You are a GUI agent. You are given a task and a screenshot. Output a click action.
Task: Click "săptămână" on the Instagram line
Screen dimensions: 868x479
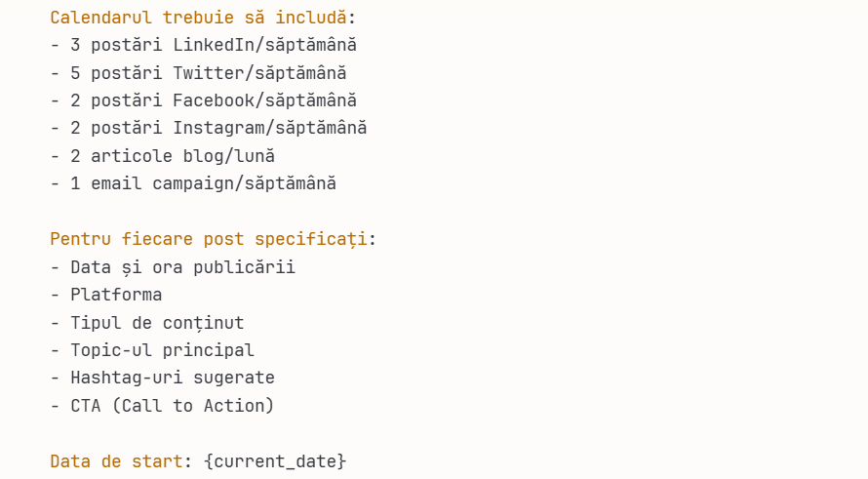(x=321, y=128)
